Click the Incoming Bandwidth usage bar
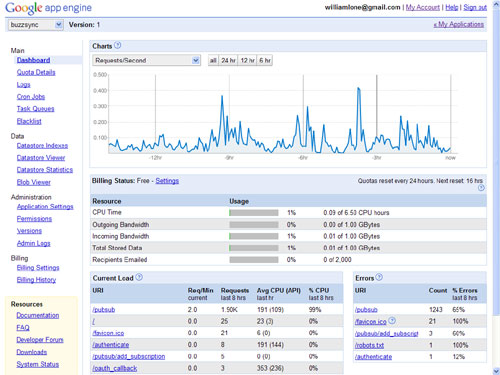The height and width of the screenshot is (375, 500). pos(254,236)
